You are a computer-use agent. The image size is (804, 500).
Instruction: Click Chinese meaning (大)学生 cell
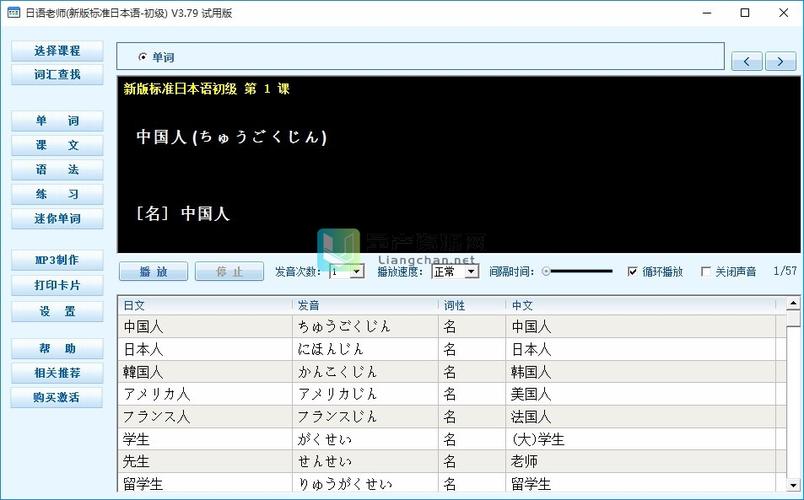pos(640,439)
